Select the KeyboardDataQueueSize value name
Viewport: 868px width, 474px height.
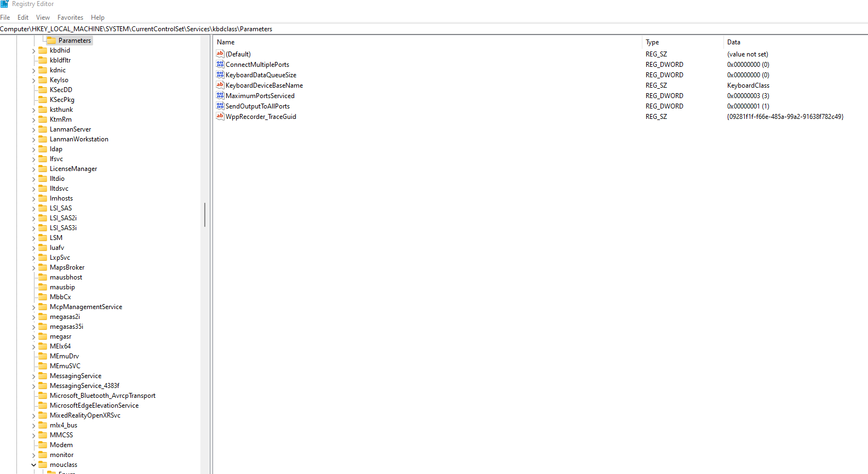261,75
